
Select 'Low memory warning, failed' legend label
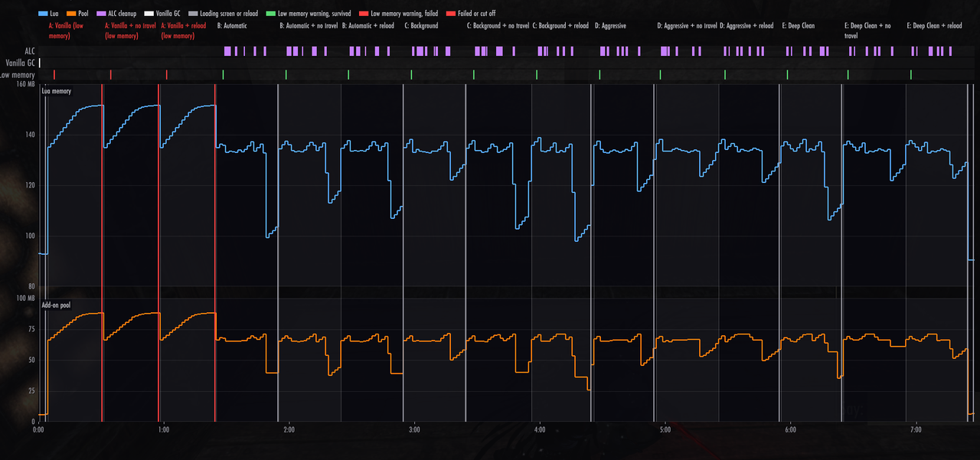pyautogui.click(x=404, y=14)
